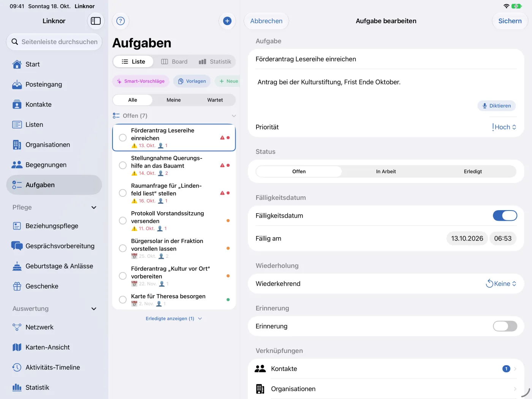Open Begegnungen in the sidebar
Viewport: 532px width, 399px height.
pos(54,165)
